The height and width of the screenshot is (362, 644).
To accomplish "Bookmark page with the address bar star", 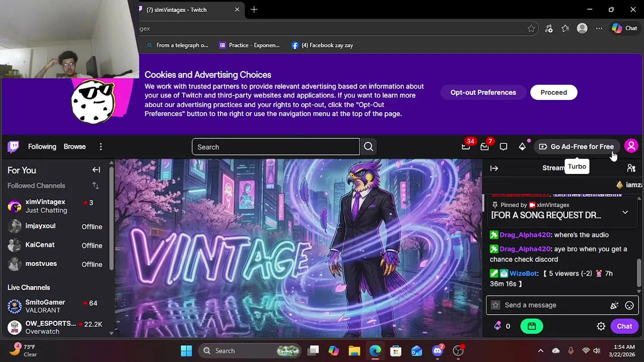I will coord(531,29).
